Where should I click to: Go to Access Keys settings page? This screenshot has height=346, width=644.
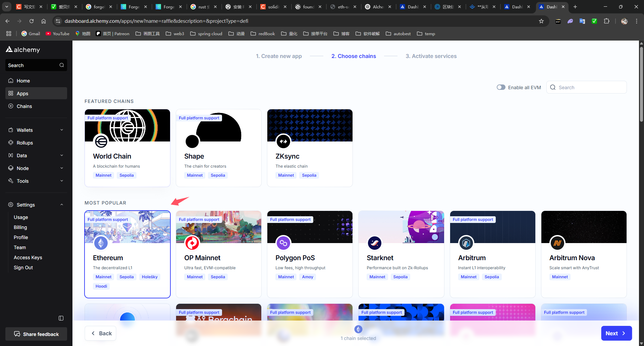[x=28, y=257]
